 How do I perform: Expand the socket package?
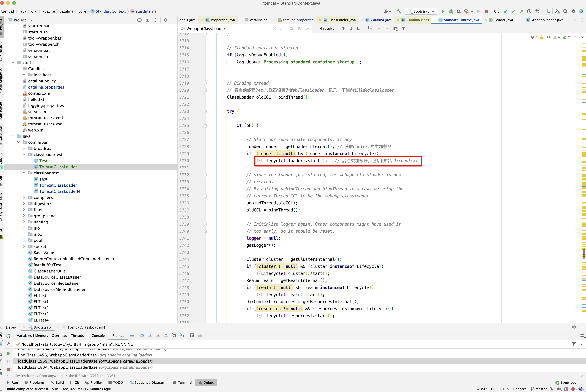pyautogui.click(x=24, y=246)
